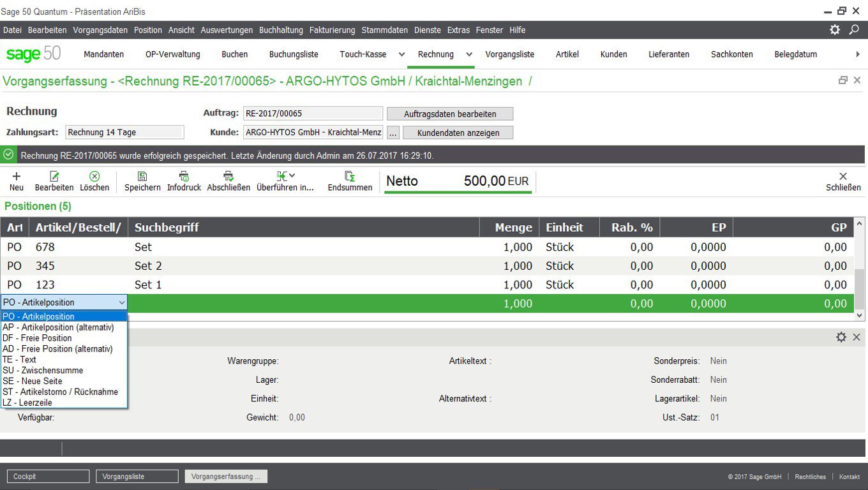Switch to the OP-Verwaltung tab
Screen dimensions: 868x490
click(x=173, y=54)
